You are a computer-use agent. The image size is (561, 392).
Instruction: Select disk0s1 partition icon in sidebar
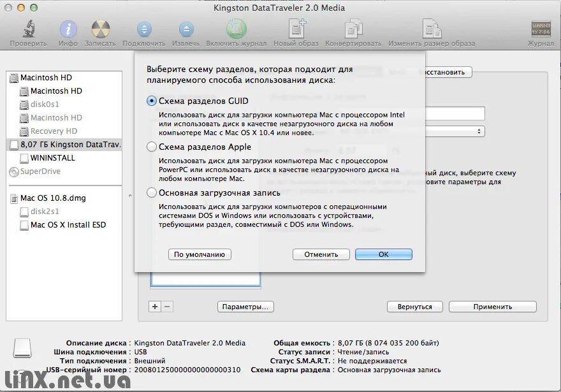click(x=24, y=105)
